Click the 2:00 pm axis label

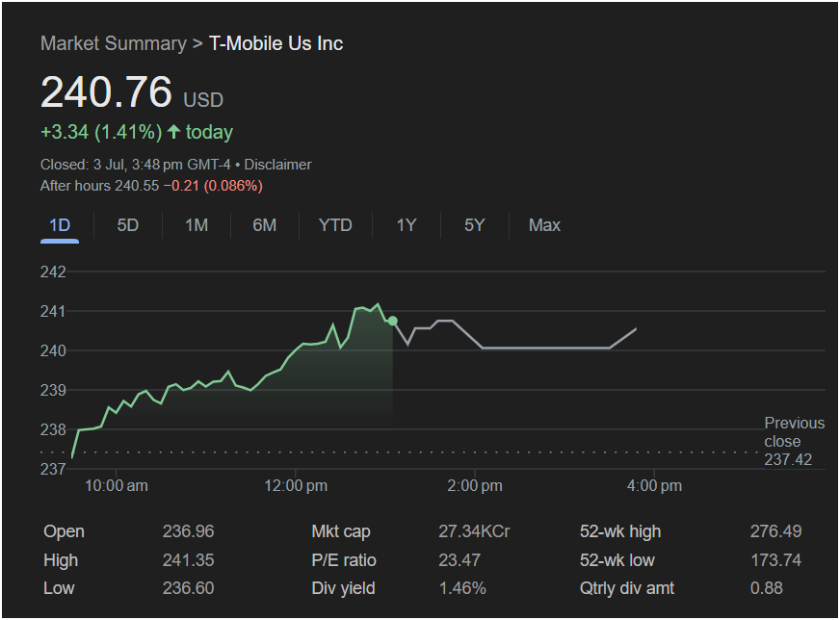[475, 485]
